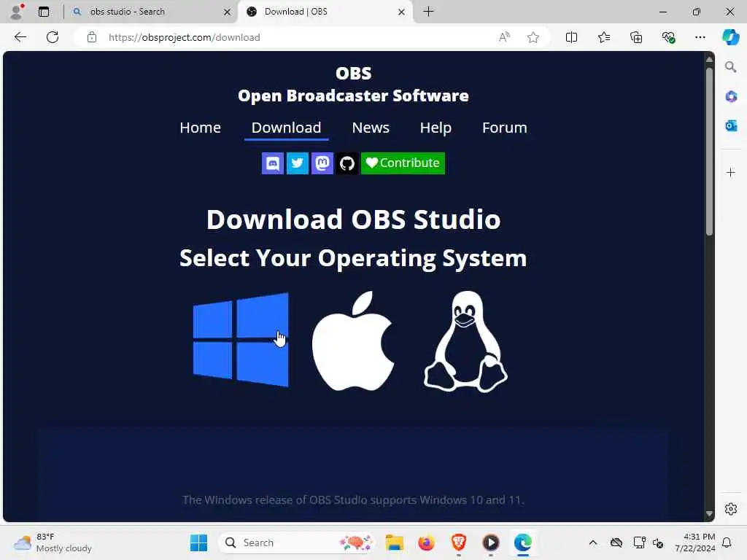Viewport: 747px width, 560px height.
Task: Open the notifications bell
Action: (x=727, y=542)
